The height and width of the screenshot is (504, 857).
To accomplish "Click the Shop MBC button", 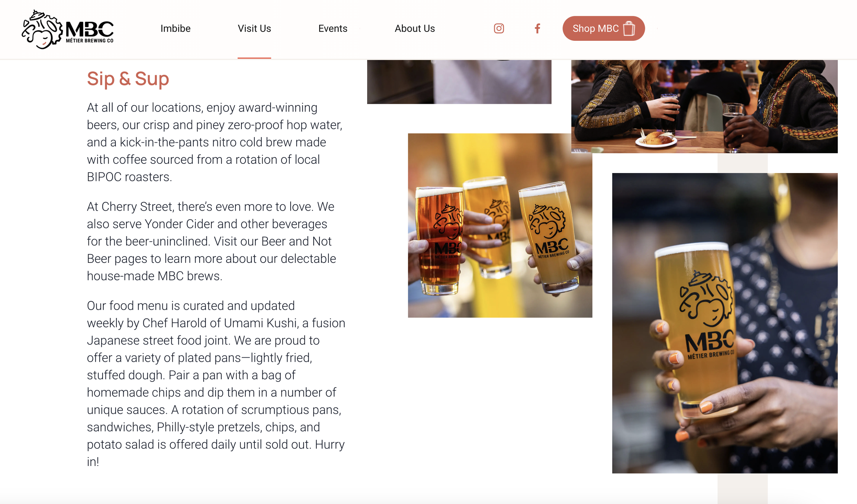I will pyautogui.click(x=603, y=28).
